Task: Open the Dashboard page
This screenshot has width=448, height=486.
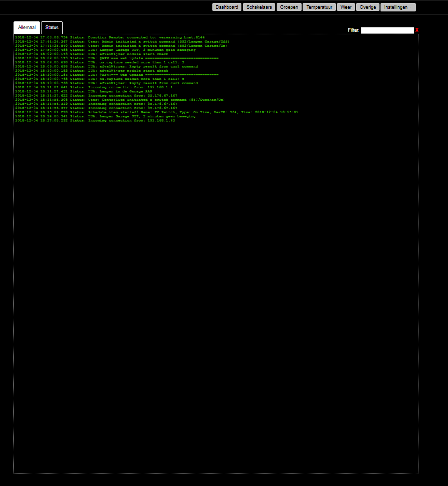Action: pos(227,7)
